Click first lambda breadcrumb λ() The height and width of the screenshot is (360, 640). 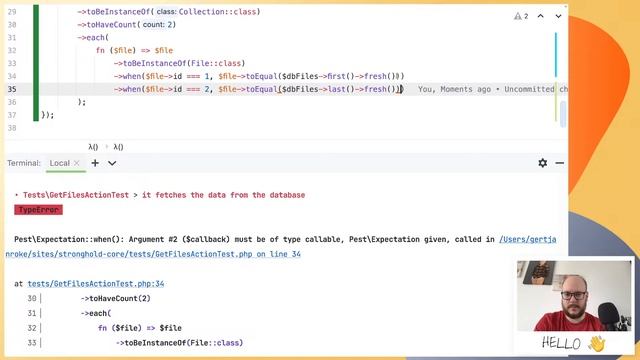tap(93, 147)
